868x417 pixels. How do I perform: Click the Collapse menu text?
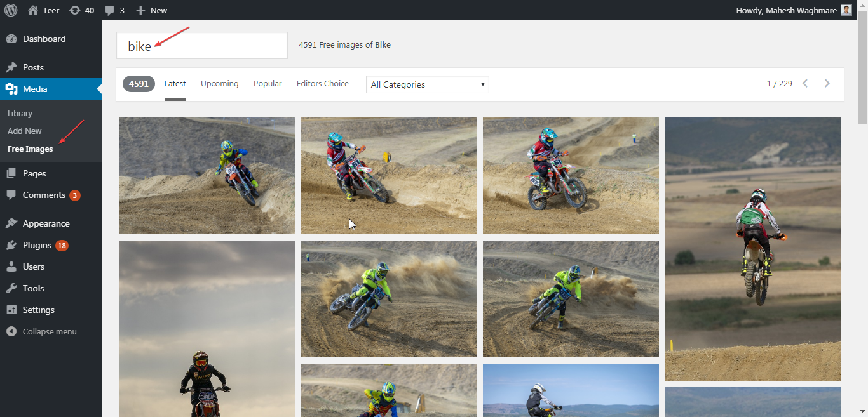[x=50, y=331]
